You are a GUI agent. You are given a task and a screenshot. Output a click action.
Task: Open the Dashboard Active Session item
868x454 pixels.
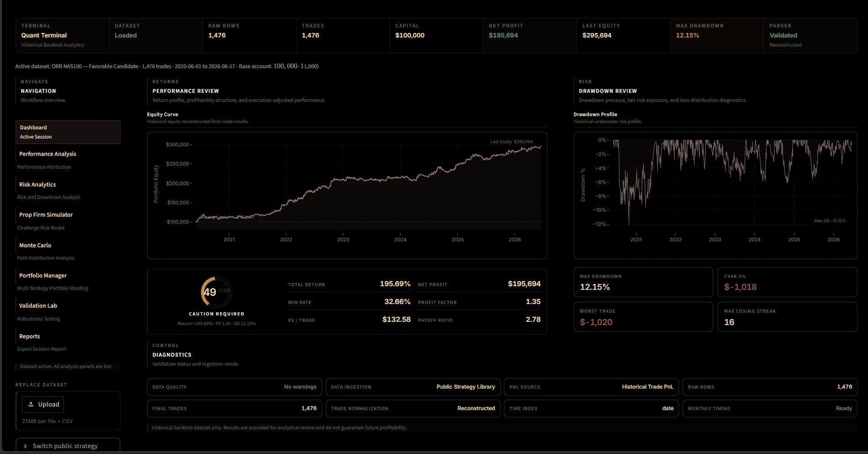(x=68, y=132)
